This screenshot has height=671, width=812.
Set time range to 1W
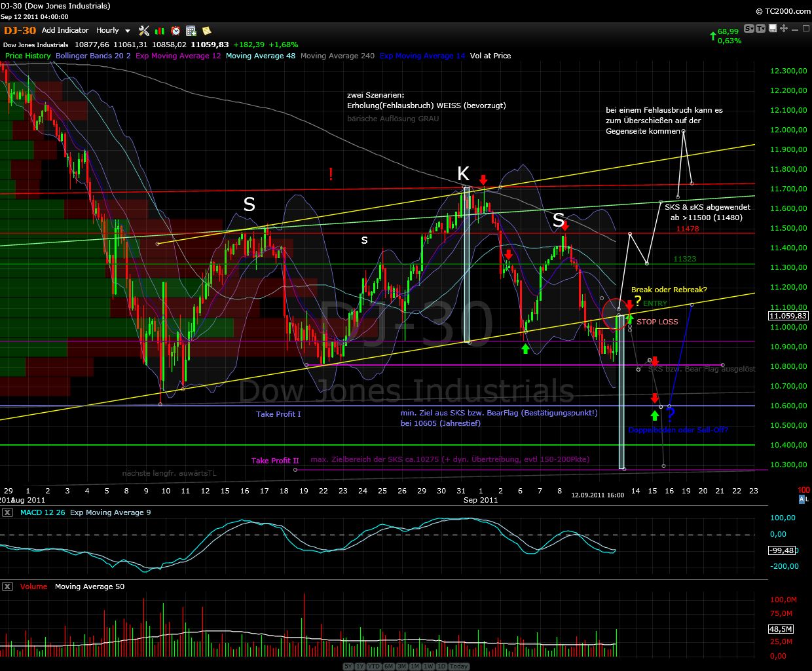tap(428, 666)
